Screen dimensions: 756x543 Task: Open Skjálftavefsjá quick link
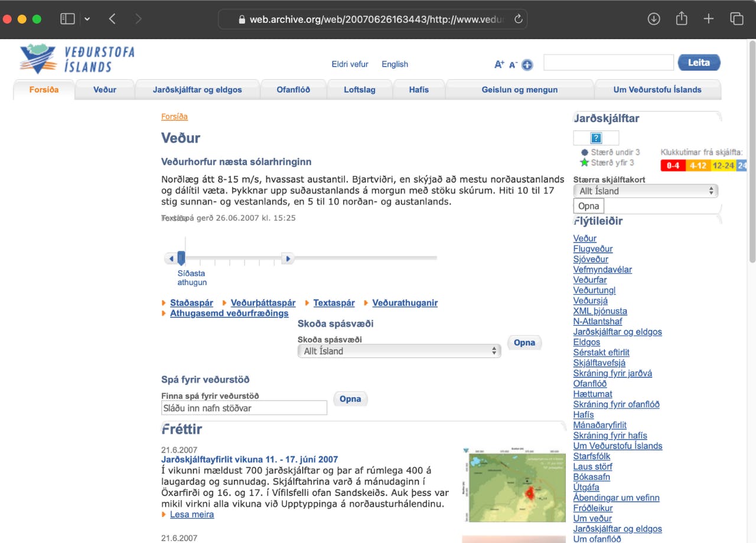point(599,363)
